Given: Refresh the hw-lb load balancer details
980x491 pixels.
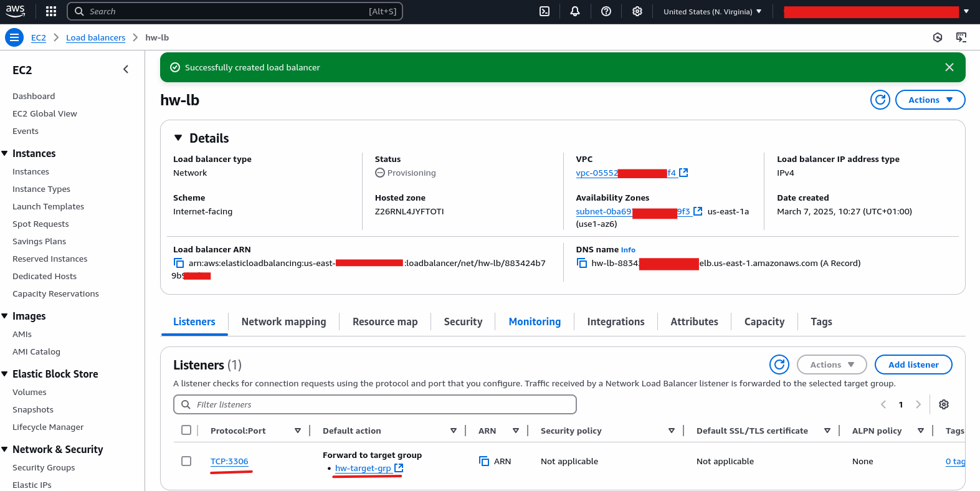Looking at the screenshot, I should click(880, 100).
